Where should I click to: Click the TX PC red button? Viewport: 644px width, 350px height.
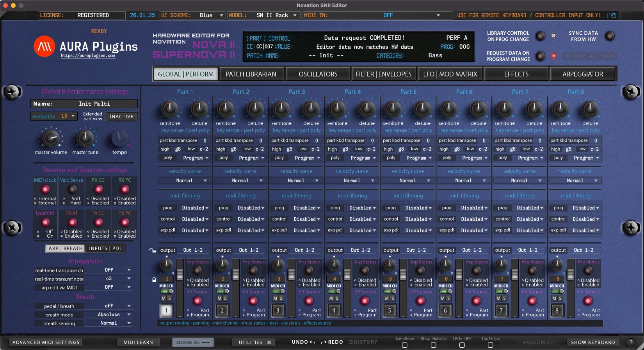[125, 222]
